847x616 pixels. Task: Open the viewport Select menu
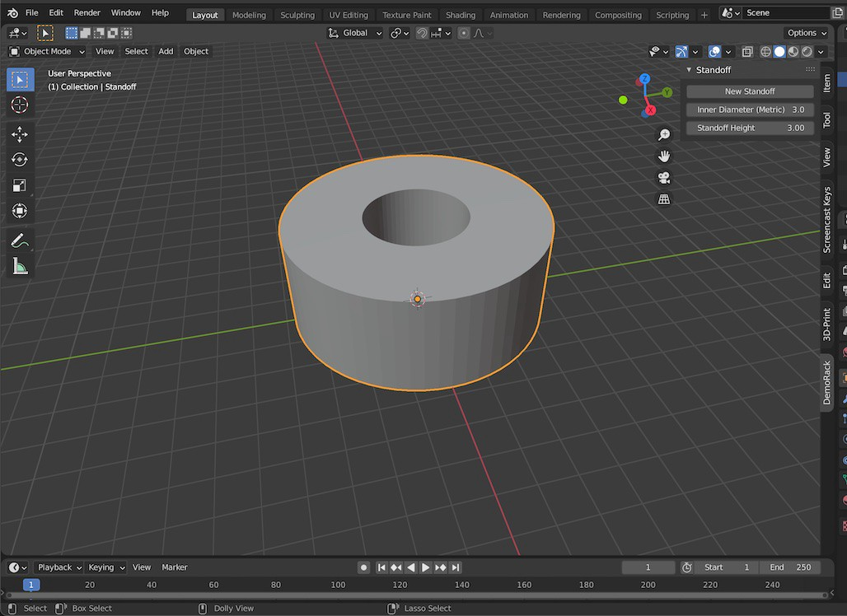pos(136,51)
